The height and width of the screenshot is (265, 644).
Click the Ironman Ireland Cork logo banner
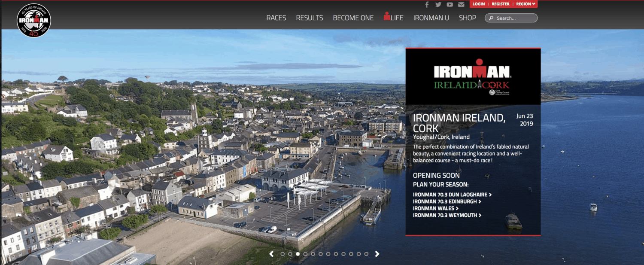coord(473,77)
